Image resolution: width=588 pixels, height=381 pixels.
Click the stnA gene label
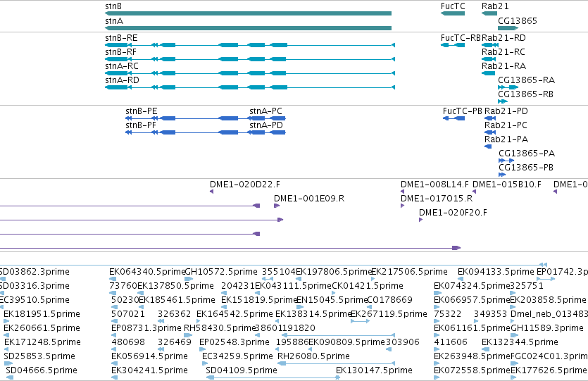pos(114,21)
